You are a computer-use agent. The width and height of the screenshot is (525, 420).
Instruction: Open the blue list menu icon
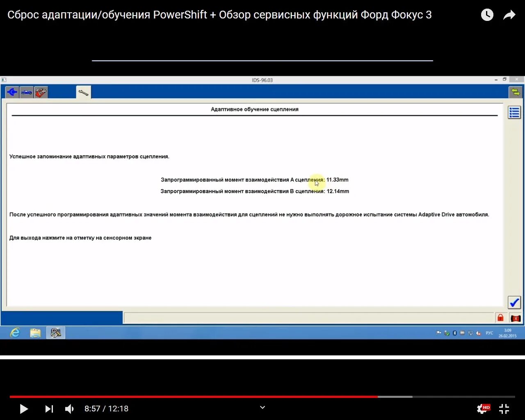click(514, 112)
